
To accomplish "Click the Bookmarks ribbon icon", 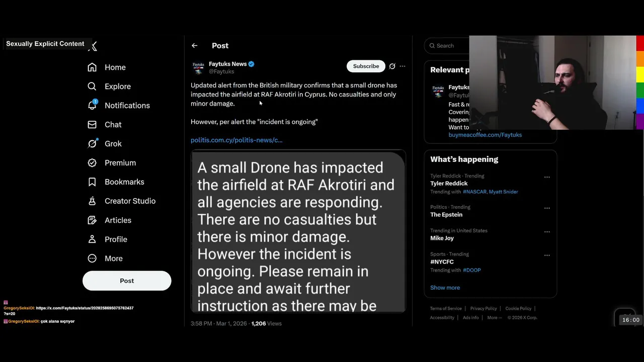I will (x=92, y=182).
